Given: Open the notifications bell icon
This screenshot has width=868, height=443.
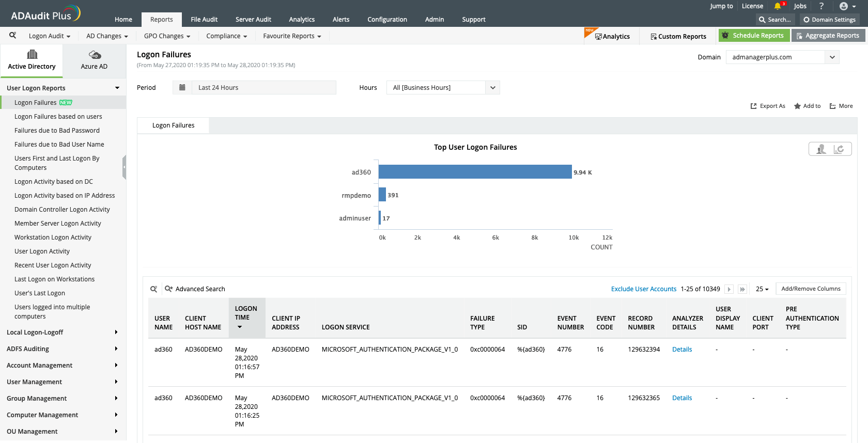Looking at the screenshot, I should tap(778, 6).
